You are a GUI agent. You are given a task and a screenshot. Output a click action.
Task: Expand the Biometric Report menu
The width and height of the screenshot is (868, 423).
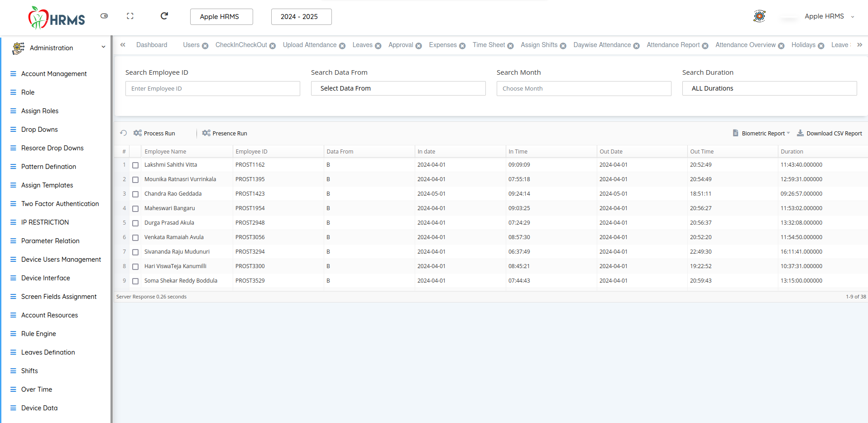pos(761,133)
